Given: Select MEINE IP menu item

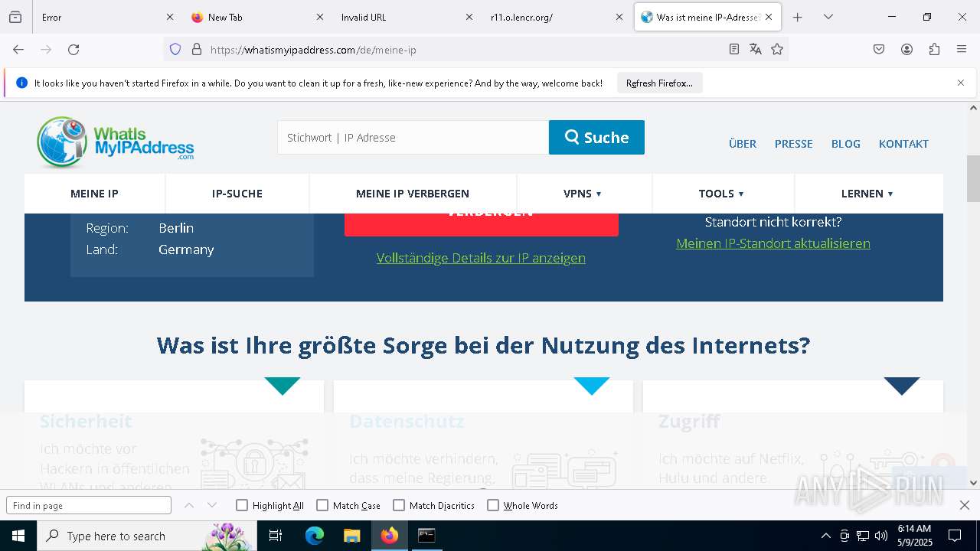Looking at the screenshot, I should [x=94, y=194].
